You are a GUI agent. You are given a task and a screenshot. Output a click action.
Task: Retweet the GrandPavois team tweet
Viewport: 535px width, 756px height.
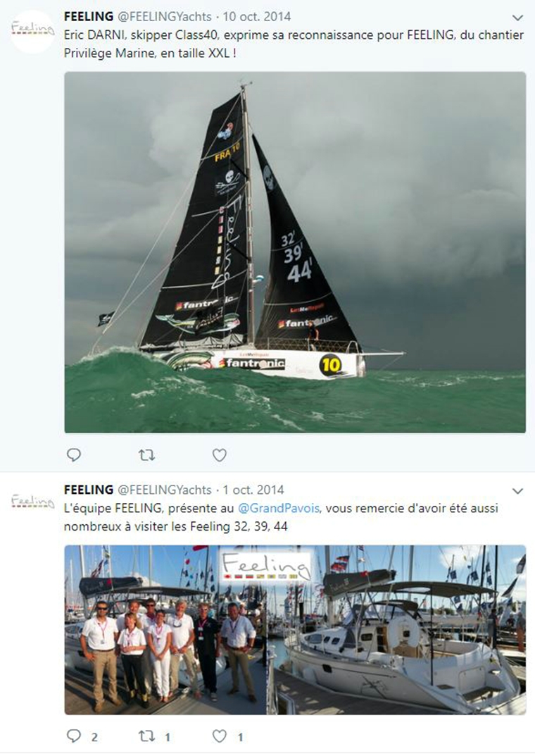coord(146,736)
